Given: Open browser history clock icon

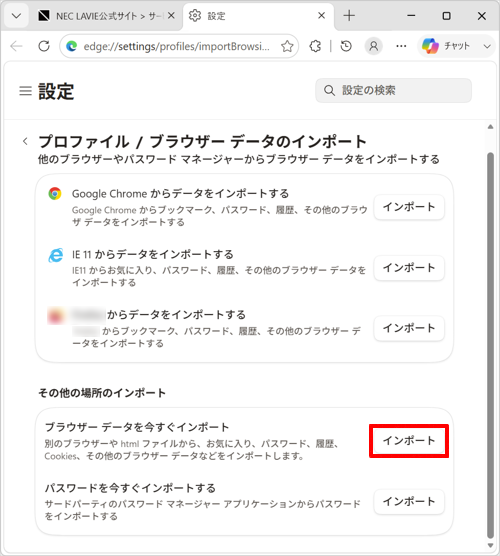Looking at the screenshot, I should click(x=346, y=46).
